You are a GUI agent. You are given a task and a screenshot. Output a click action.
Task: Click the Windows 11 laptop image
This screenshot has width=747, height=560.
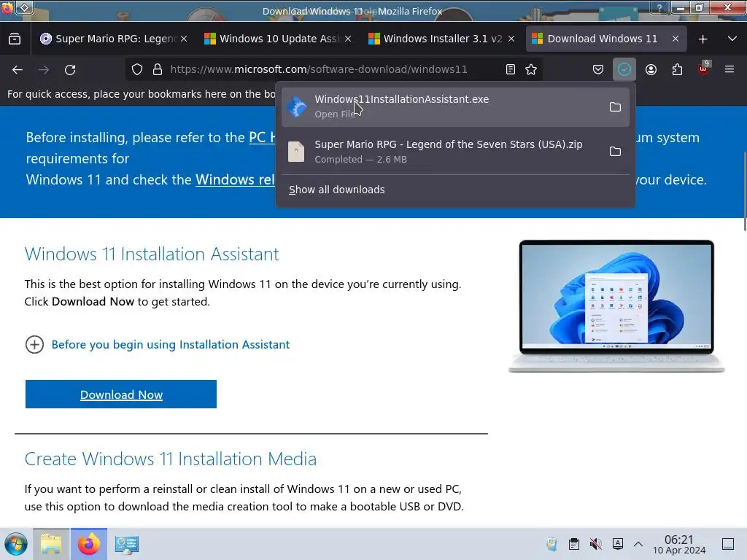[x=616, y=306]
